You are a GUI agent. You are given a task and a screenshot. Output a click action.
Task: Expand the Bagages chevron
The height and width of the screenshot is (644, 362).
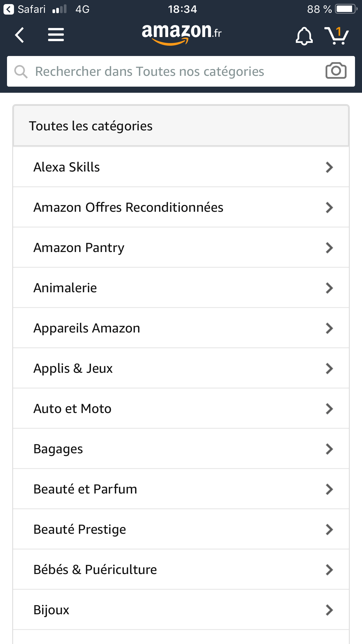(329, 449)
